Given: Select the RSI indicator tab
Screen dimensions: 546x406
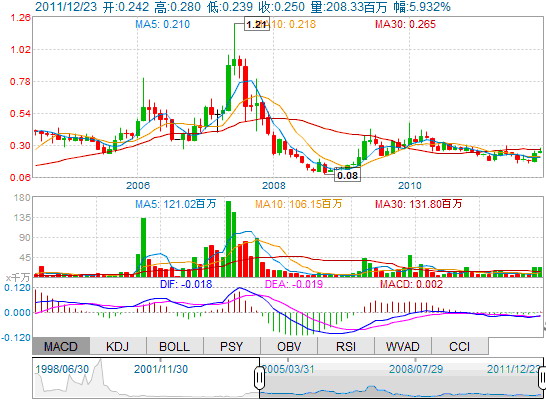Looking at the screenshot, I should (x=346, y=346).
